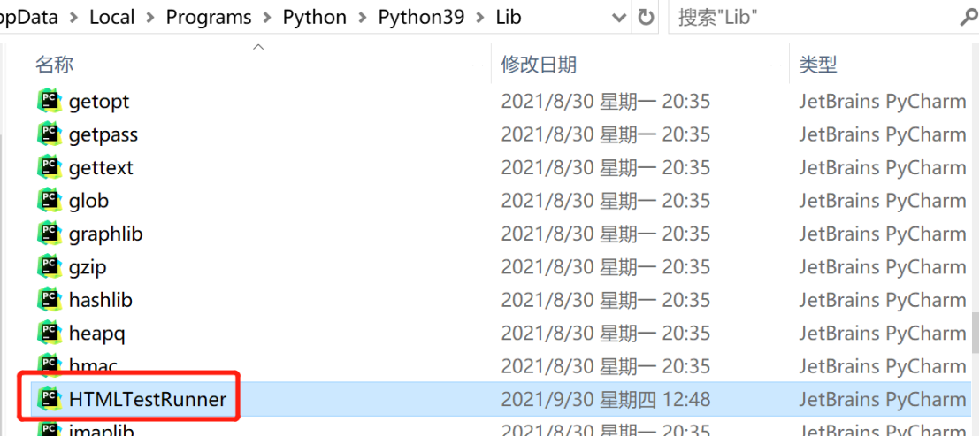The width and height of the screenshot is (980, 437).
Task: Click the HTMLTestRunner file icon
Action: pos(50,398)
